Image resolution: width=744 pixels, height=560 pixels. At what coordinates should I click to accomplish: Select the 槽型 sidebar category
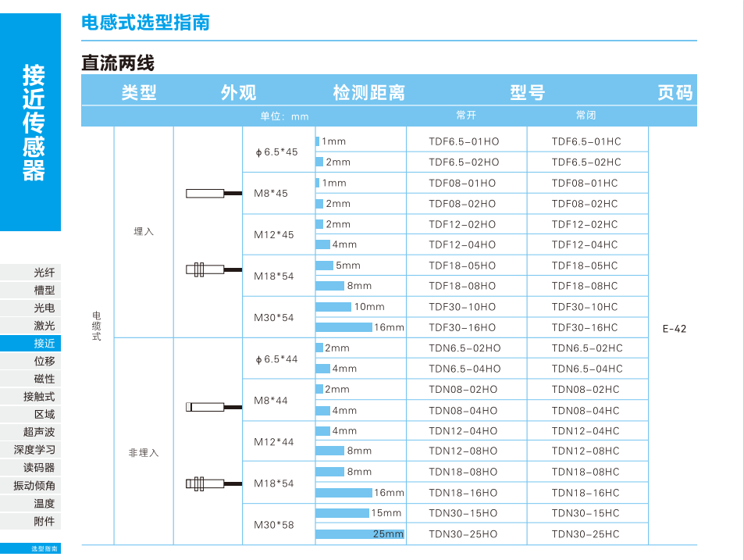click(x=44, y=291)
